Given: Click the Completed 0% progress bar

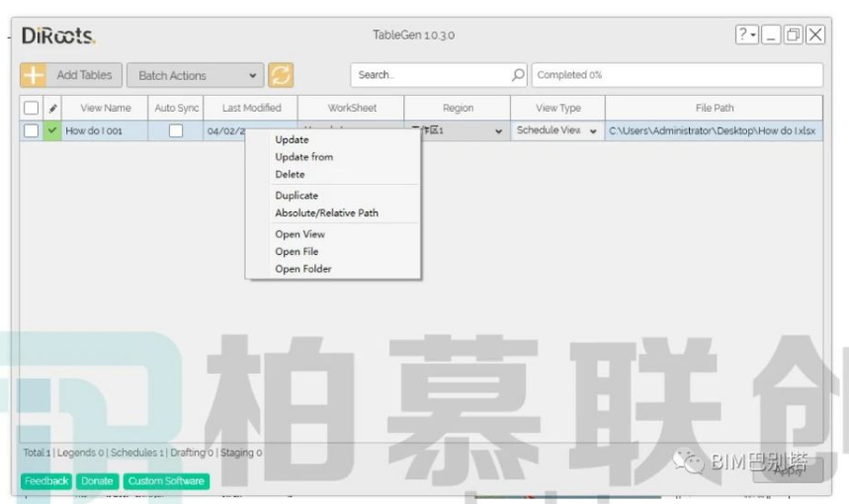Looking at the screenshot, I should (x=677, y=75).
